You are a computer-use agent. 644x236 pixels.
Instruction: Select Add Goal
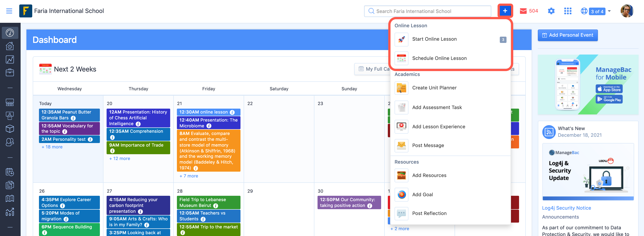pos(450,195)
